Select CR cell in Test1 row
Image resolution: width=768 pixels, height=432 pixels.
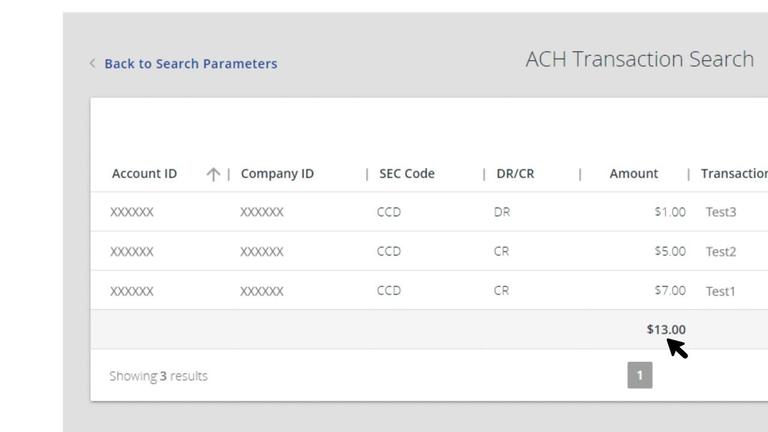pyautogui.click(x=502, y=290)
